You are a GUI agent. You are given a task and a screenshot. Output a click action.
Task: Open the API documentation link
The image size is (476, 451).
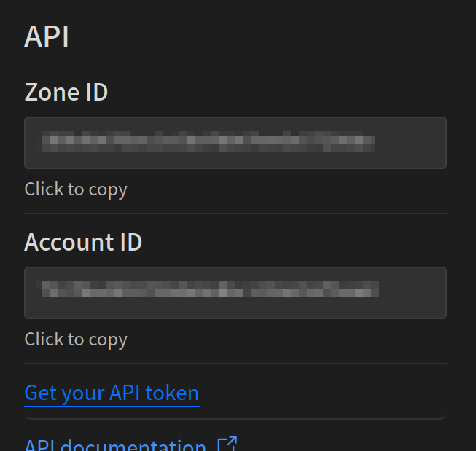(115, 445)
